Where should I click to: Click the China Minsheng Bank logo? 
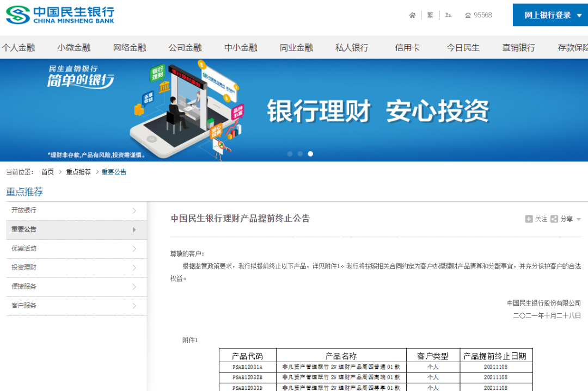coord(60,15)
